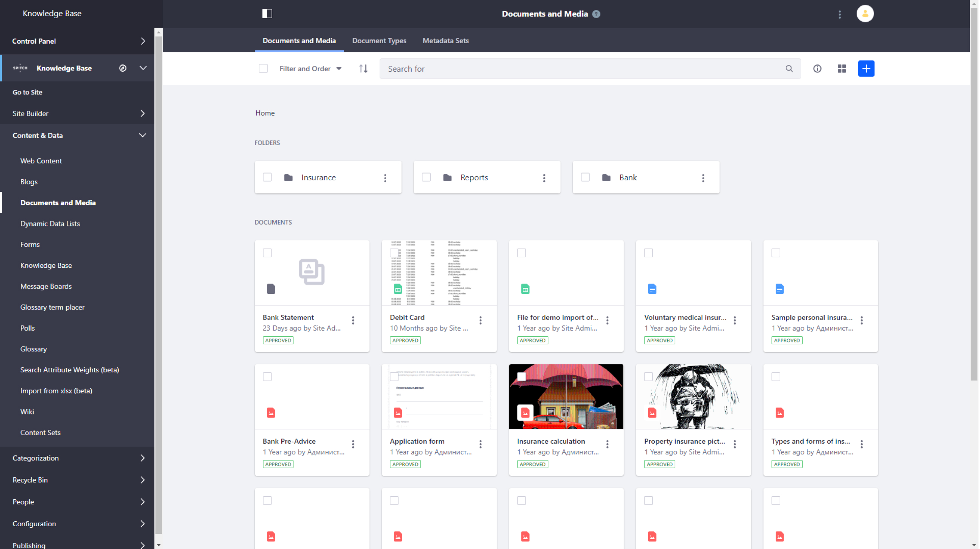Click the three-dot menu on Insurance folder
The width and height of the screenshot is (980, 549).
pos(385,177)
